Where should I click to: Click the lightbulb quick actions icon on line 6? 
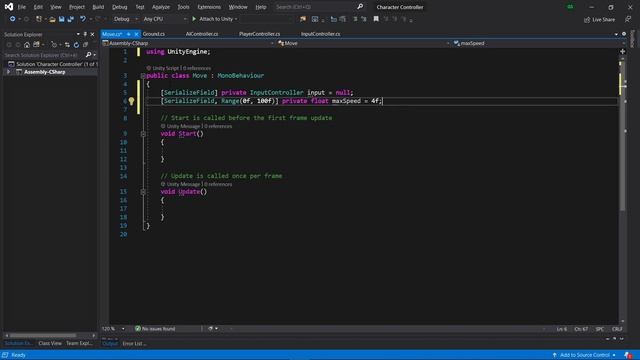131,101
